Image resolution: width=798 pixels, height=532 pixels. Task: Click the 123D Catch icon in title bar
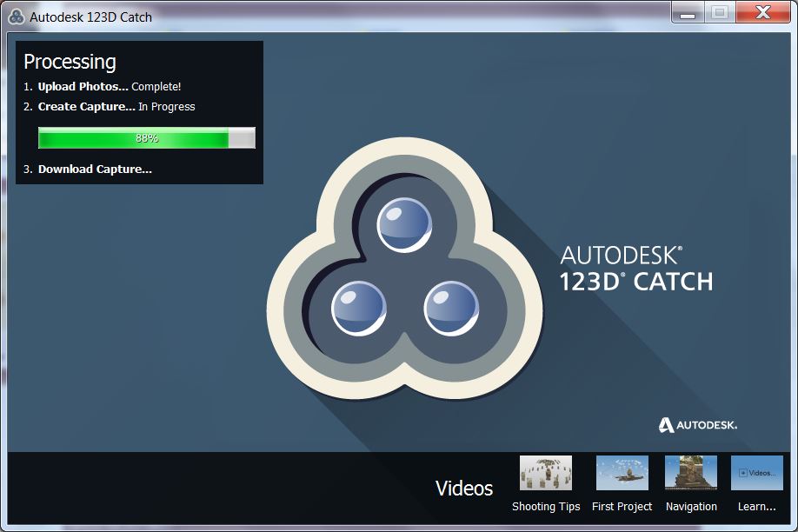click(x=17, y=17)
